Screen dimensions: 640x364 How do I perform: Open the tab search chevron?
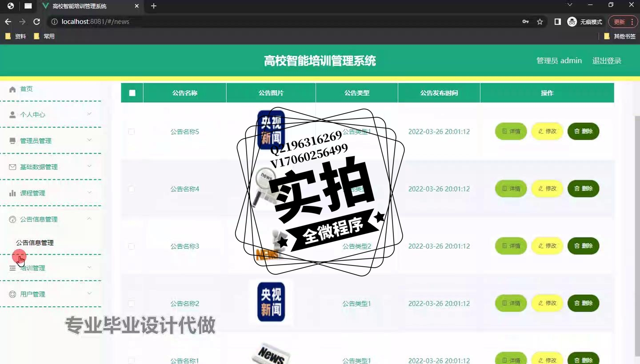[570, 5]
